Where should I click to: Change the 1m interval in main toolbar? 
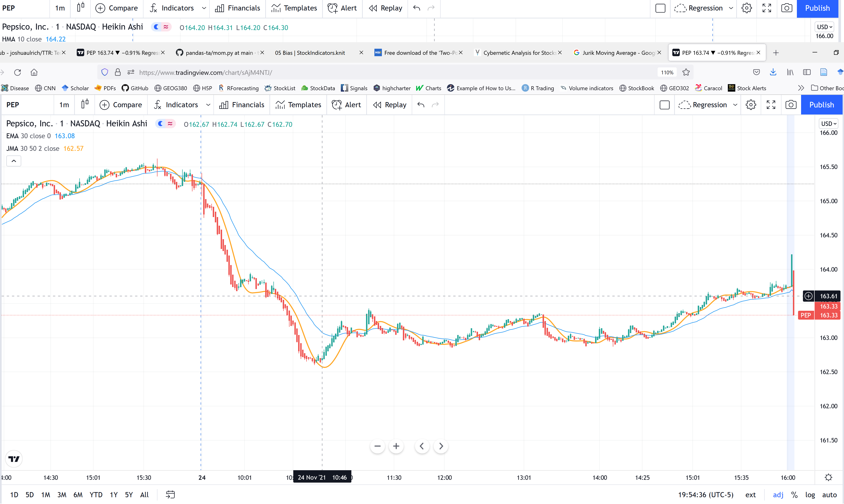pos(64,105)
